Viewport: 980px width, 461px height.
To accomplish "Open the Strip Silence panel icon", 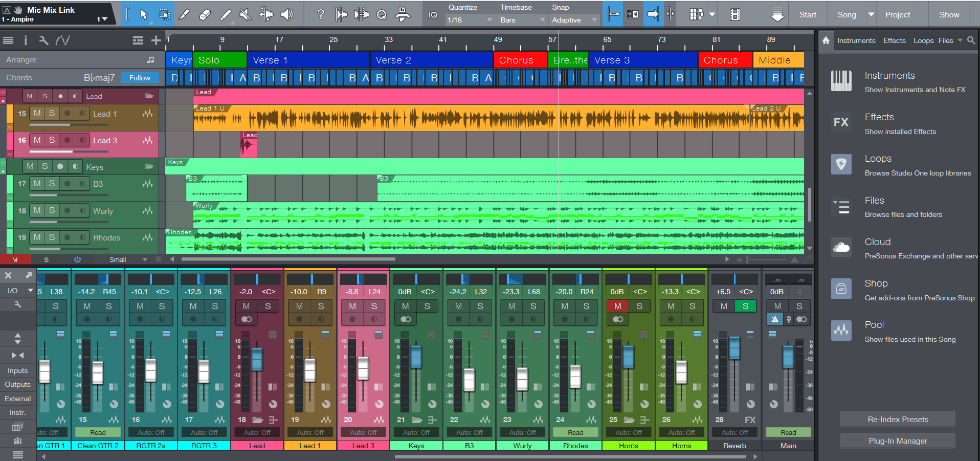I will coord(361,14).
